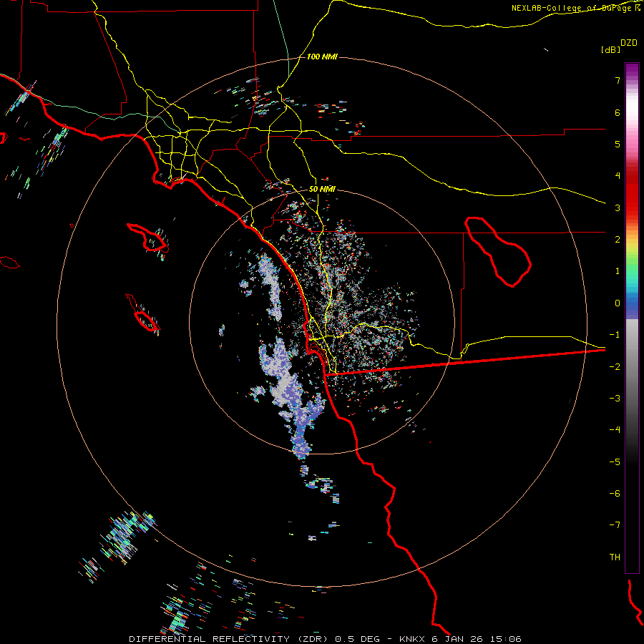Image resolution: width=644 pixels, height=644 pixels.
Task: Click the "-1" tick label on the scale
Action: (x=615, y=335)
